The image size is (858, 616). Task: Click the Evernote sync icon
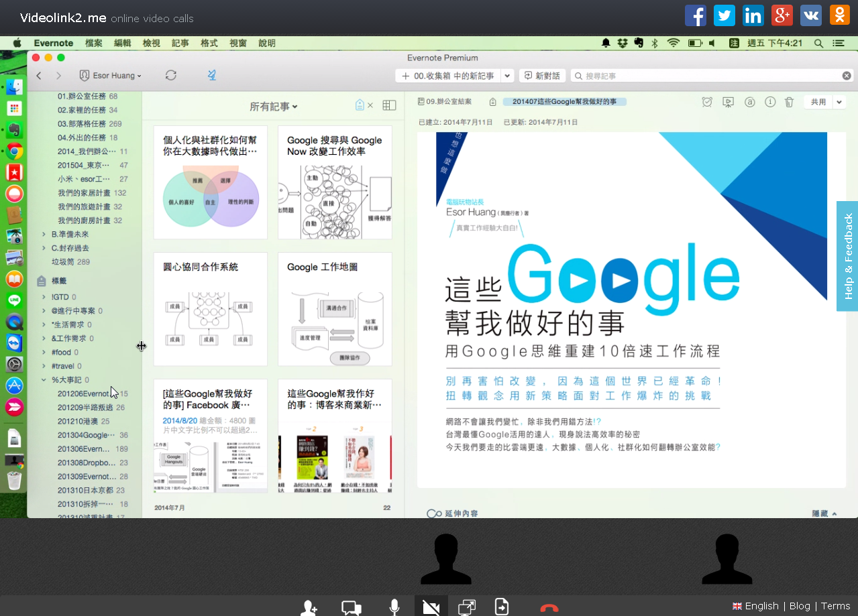[171, 75]
